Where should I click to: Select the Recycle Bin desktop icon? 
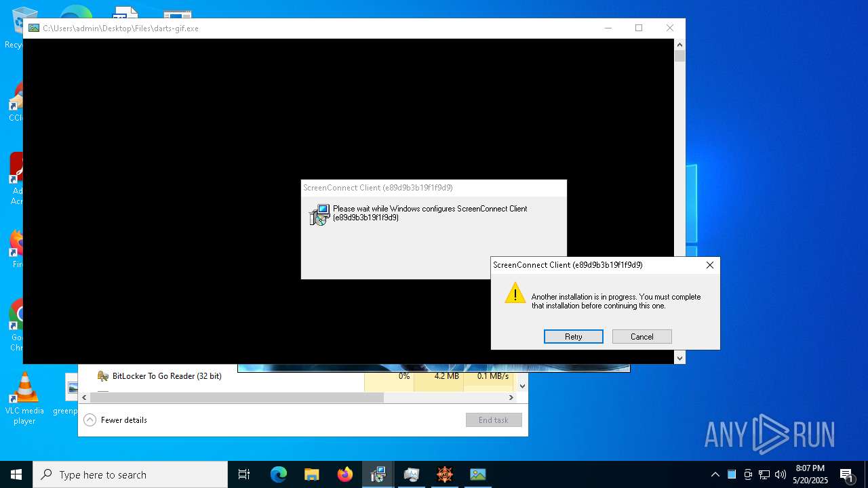(x=13, y=27)
